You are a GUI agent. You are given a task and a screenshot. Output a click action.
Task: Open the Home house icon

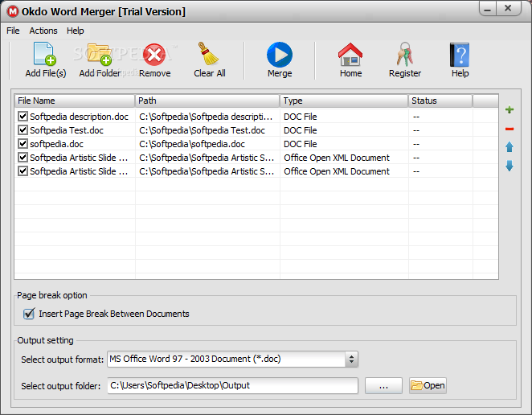350,55
